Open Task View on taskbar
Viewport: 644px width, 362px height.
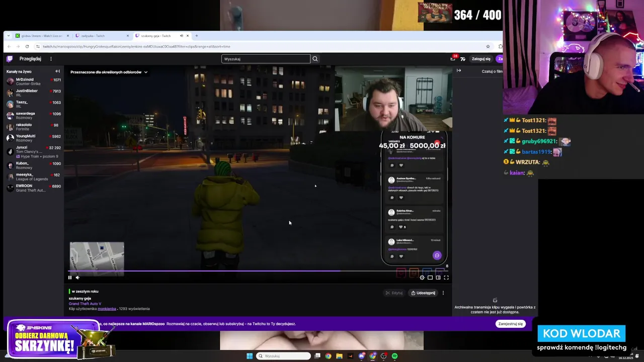click(x=317, y=356)
